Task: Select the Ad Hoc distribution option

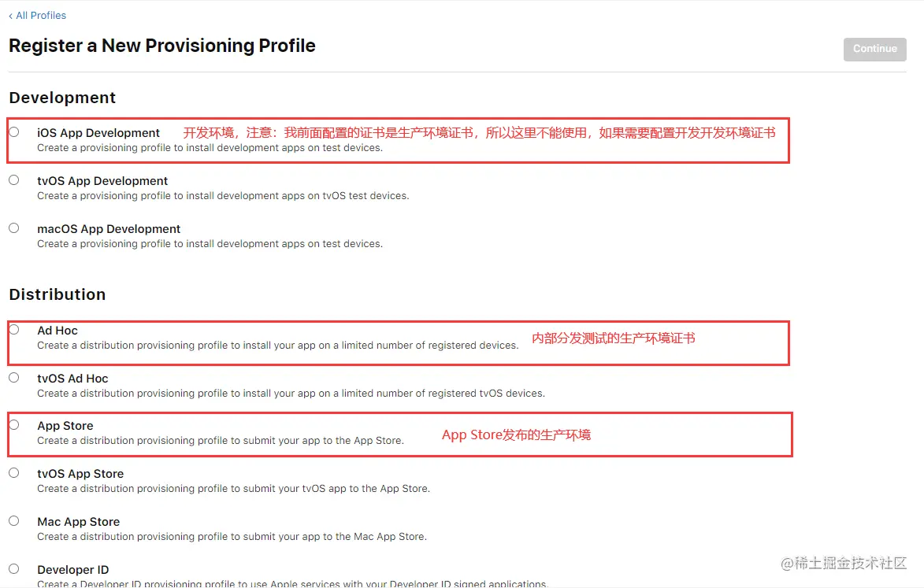Action: click(x=13, y=328)
